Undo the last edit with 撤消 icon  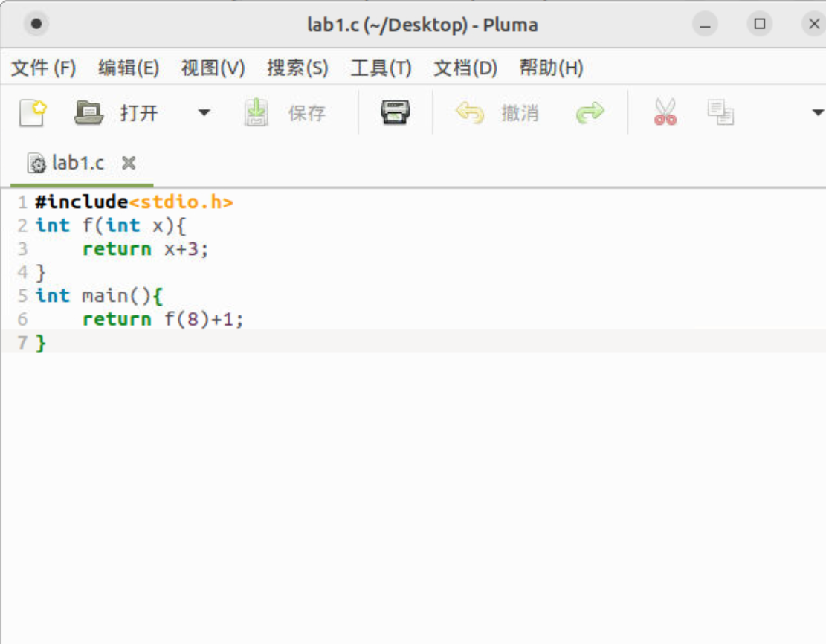[470, 112]
